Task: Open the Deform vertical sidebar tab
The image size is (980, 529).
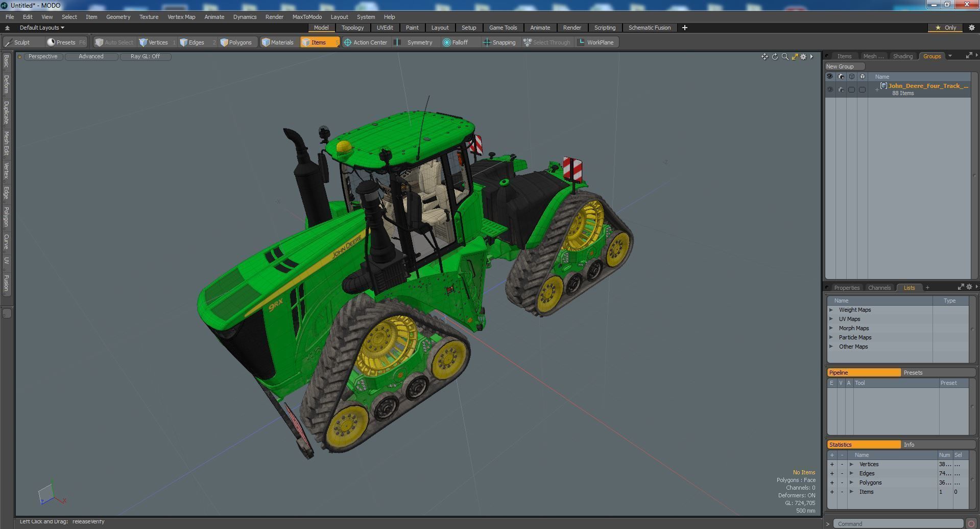Action: [6, 85]
